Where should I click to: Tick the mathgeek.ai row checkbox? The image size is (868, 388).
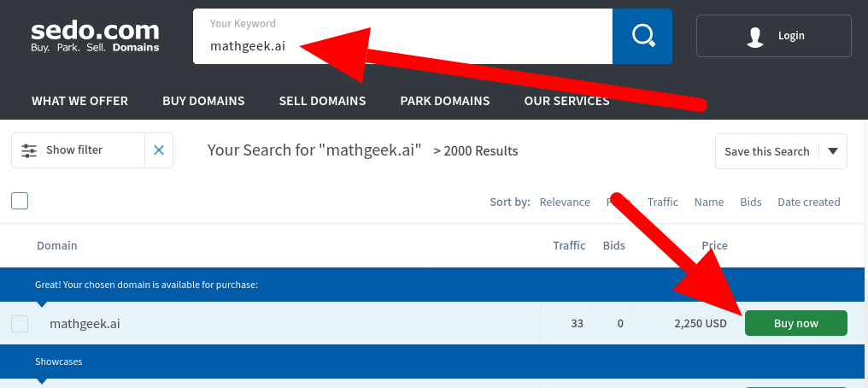[x=20, y=323]
